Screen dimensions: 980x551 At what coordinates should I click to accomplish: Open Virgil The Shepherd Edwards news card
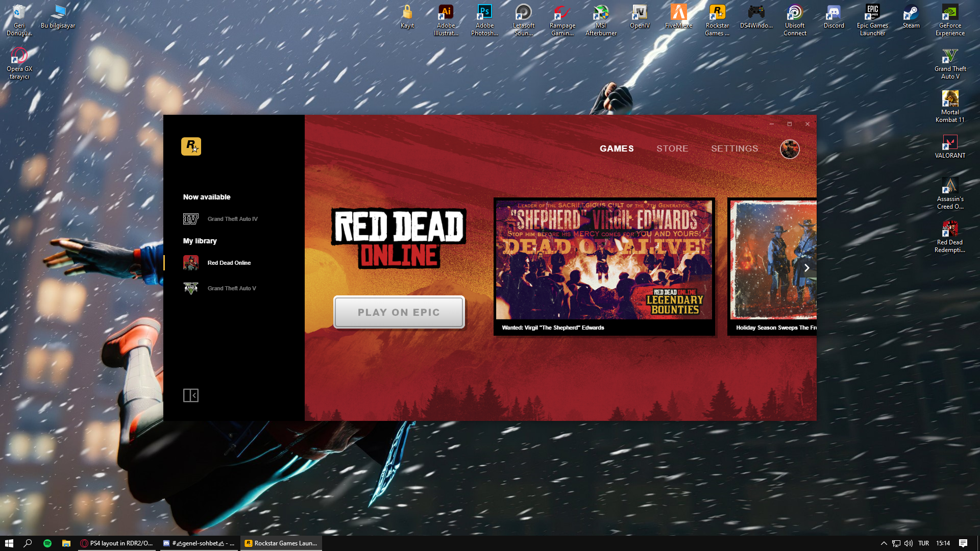(x=604, y=267)
